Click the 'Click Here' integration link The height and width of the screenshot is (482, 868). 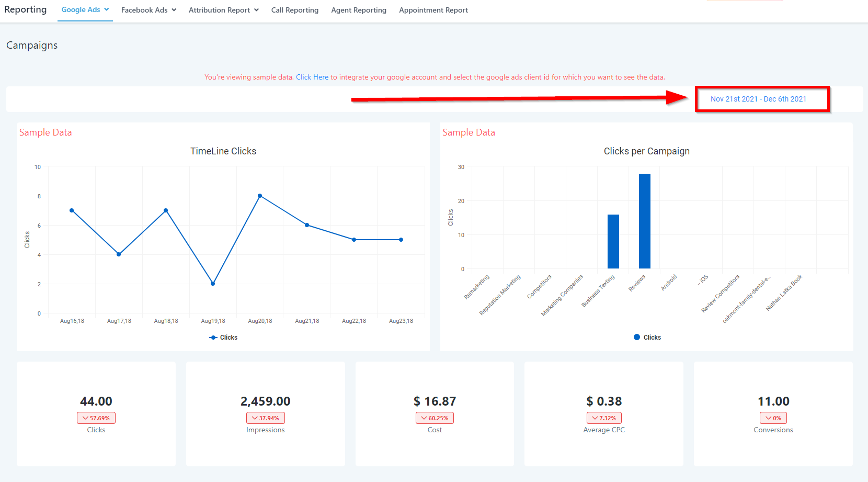point(312,77)
